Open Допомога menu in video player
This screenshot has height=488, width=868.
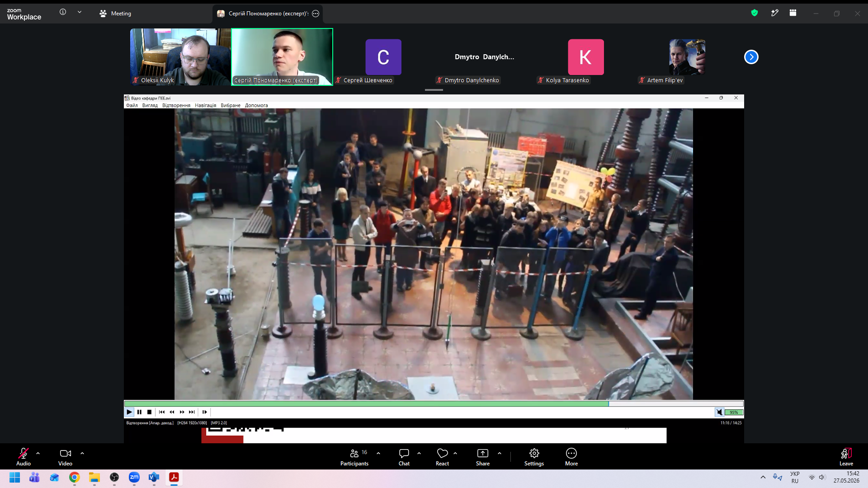point(256,105)
